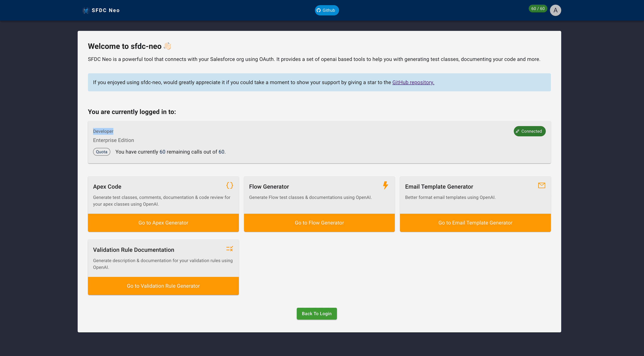Click the highlighted Developer org name
This screenshot has width=644, height=356.
tap(103, 131)
